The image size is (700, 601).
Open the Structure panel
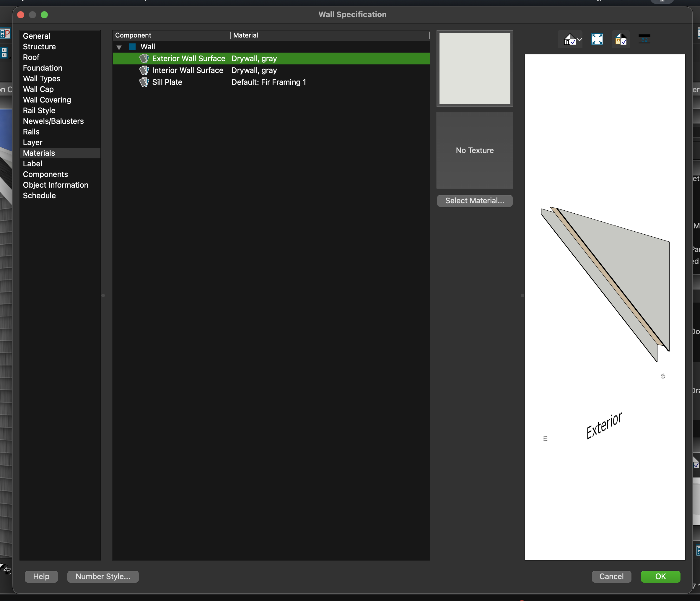pos(39,47)
